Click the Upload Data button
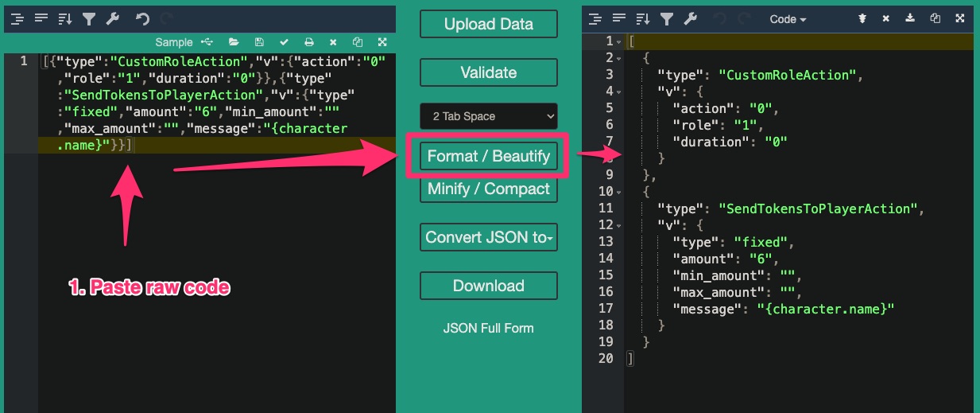Viewport: 980px width, 413px height. pyautogui.click(x=489, y=24)
